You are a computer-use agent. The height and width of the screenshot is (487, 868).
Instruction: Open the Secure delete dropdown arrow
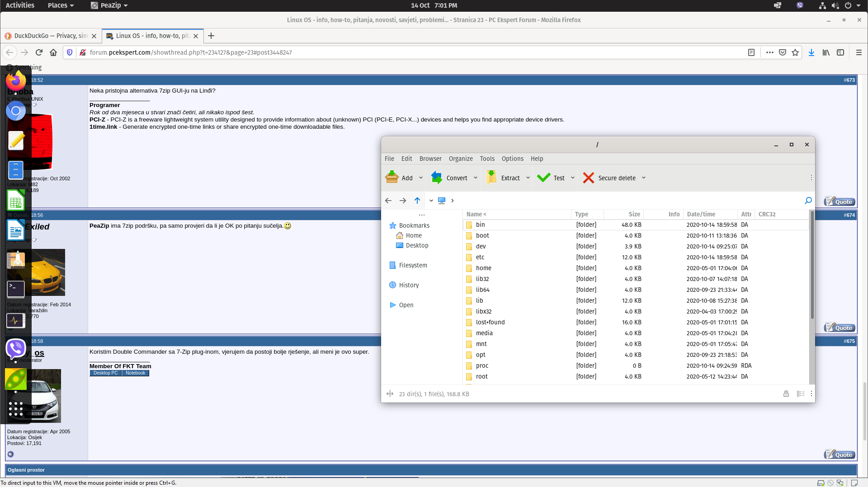point(644,178)
